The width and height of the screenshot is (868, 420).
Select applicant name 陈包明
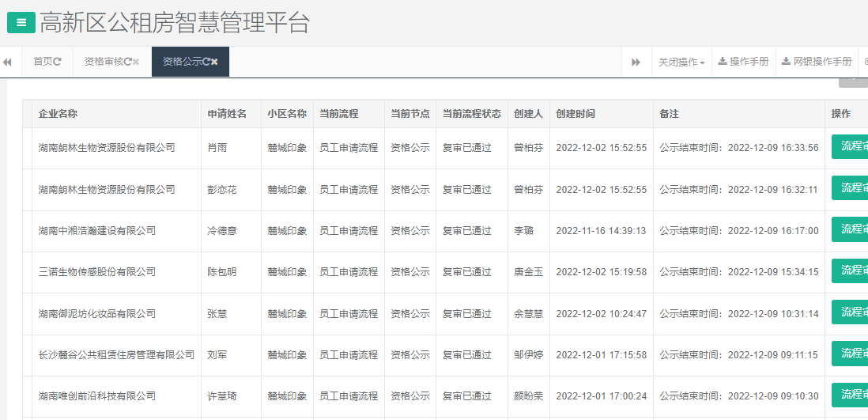222,272
